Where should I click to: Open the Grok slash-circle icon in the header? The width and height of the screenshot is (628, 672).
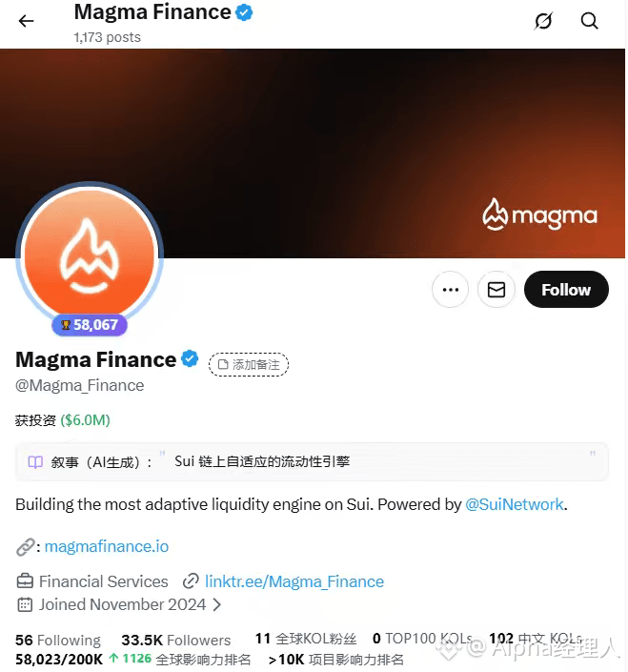(x=543, y=21)
